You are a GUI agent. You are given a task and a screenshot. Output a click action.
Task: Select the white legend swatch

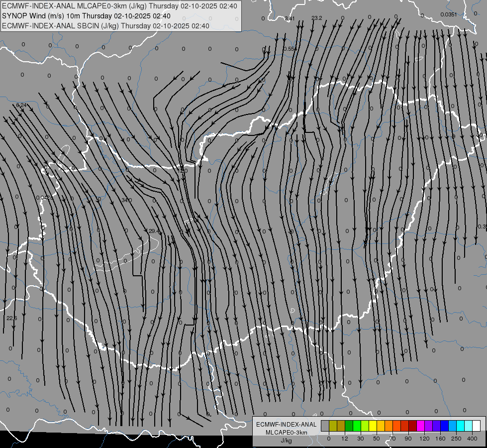[x=477, y=426]
